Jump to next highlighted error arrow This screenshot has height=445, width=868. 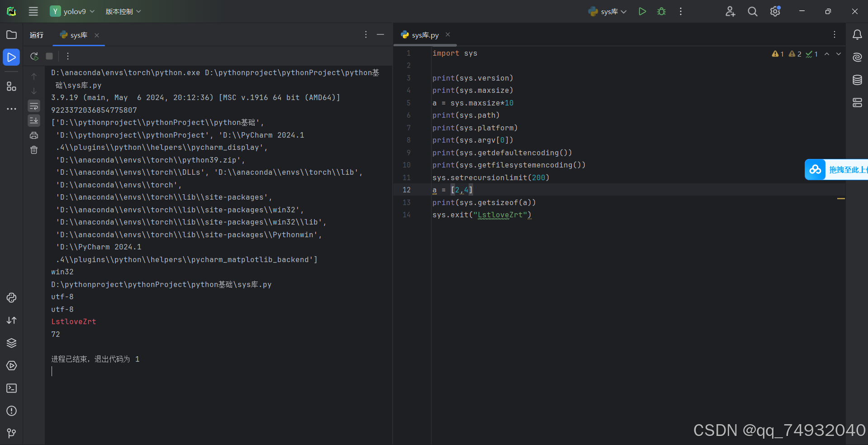pyautogui.click(x=839, y=54)
